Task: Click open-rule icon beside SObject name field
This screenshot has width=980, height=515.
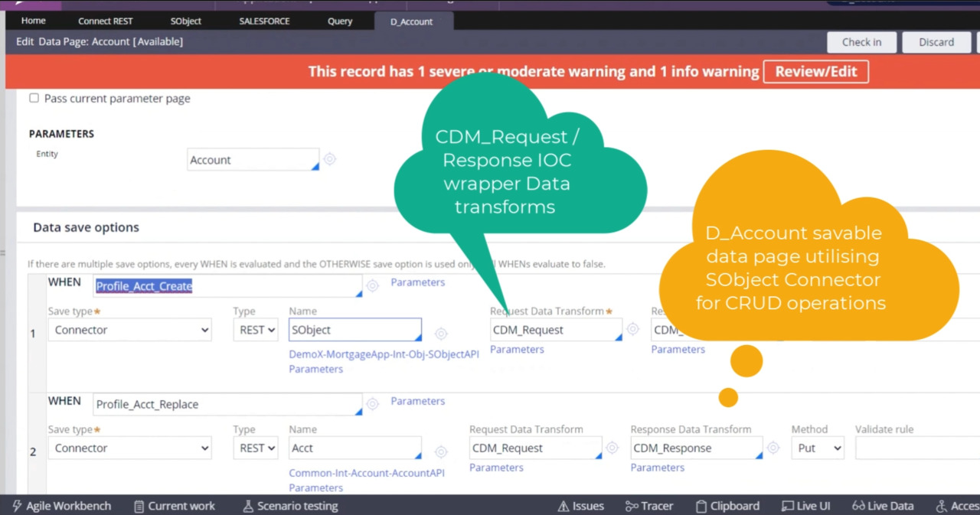Action: [441, 334]
